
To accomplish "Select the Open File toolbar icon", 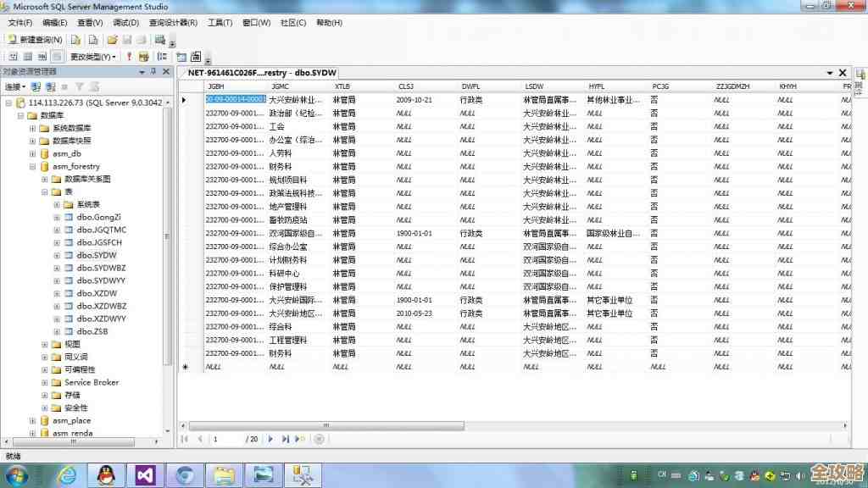I will (114, 40).
